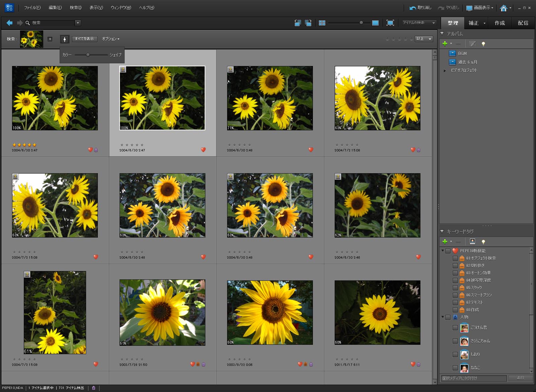
Task: Click the 取り消し undo button
Action: click(421, 8)
